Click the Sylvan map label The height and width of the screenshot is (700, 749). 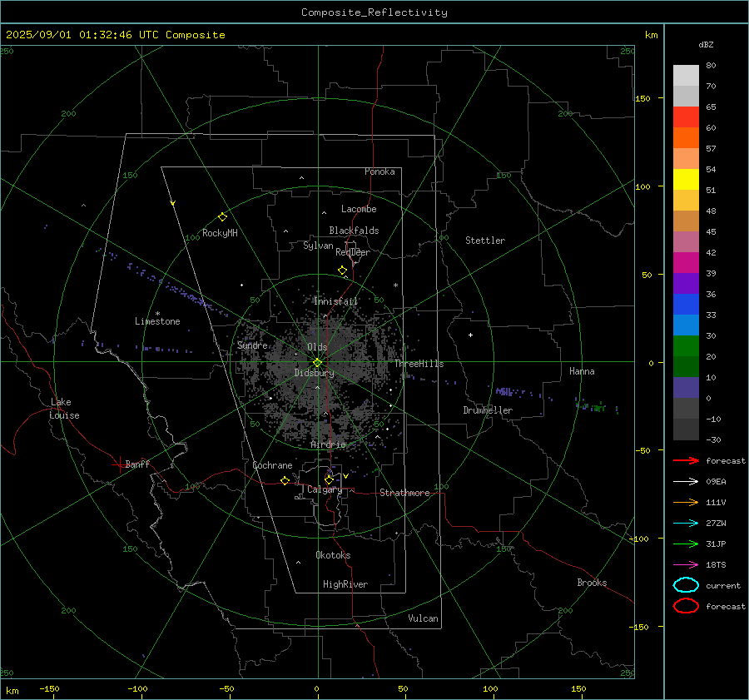(x=318, y=246)
